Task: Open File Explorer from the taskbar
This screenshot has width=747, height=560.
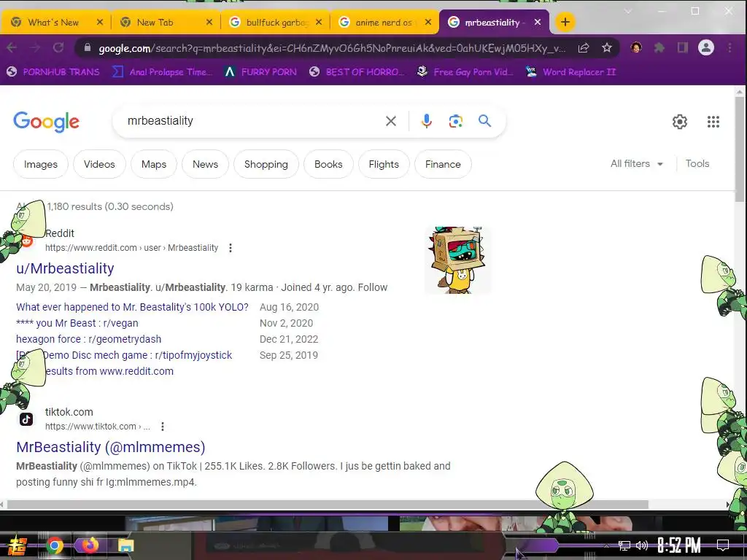Action: tap(125, 545)
